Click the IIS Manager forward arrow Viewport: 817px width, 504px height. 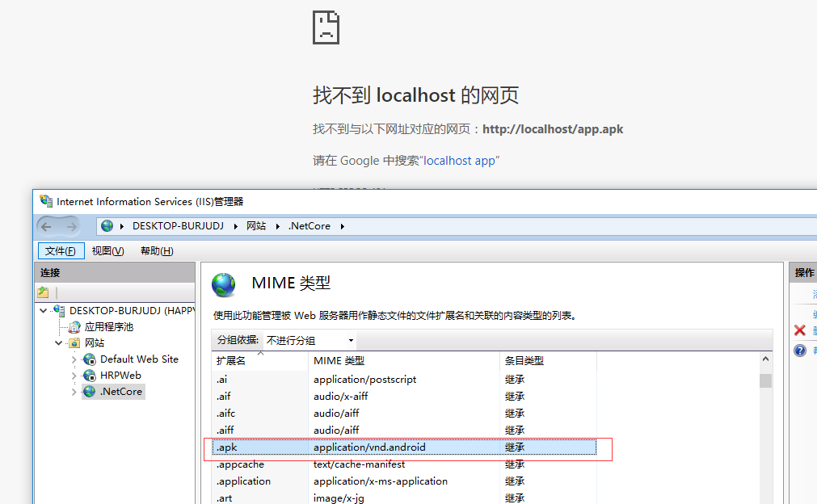[x=71, y=226]
